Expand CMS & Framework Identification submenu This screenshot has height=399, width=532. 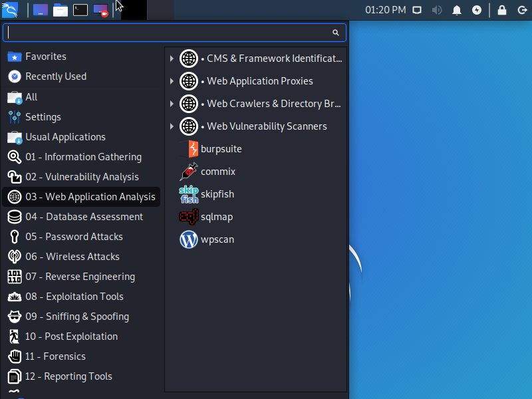point(172,59)
